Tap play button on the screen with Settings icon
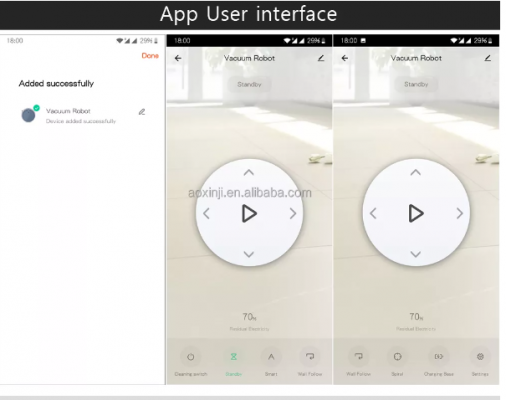 pyautogui.click(x=416, y=213)
